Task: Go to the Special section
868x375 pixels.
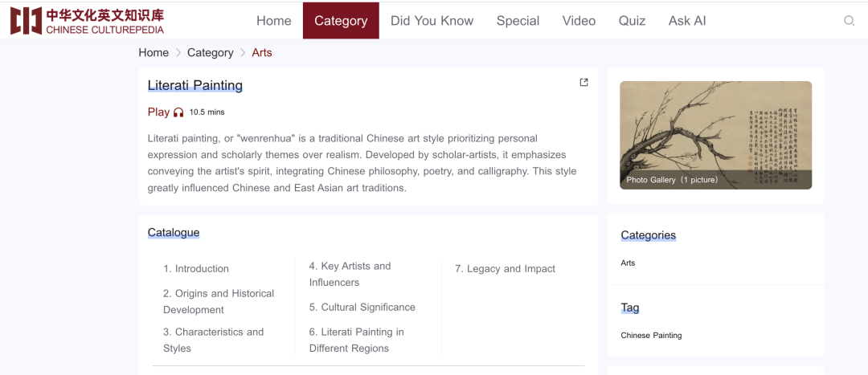Action: (518, 21)
